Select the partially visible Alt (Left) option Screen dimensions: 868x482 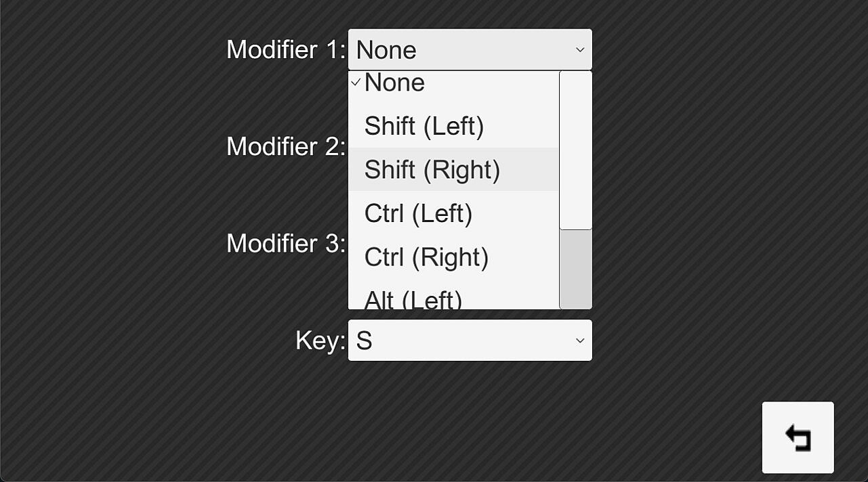413,299
